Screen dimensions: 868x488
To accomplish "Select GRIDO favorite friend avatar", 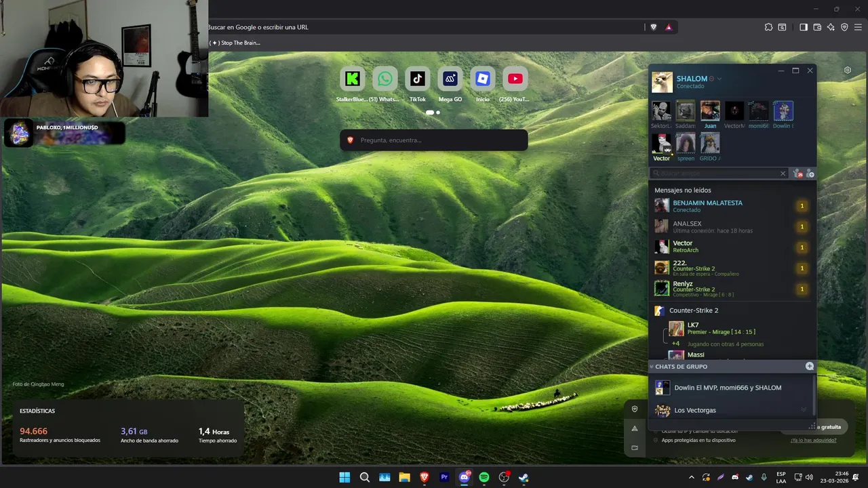I will [710, 144].
